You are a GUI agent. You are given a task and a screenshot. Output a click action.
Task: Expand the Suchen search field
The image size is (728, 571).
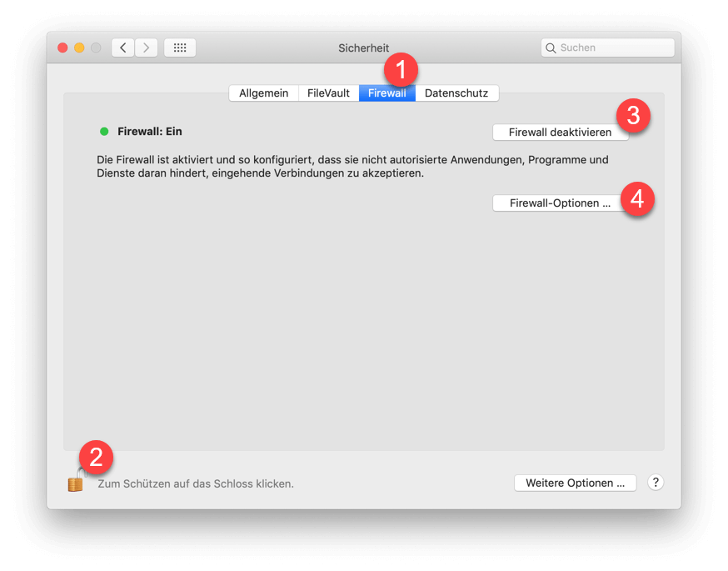pos(607,48)
